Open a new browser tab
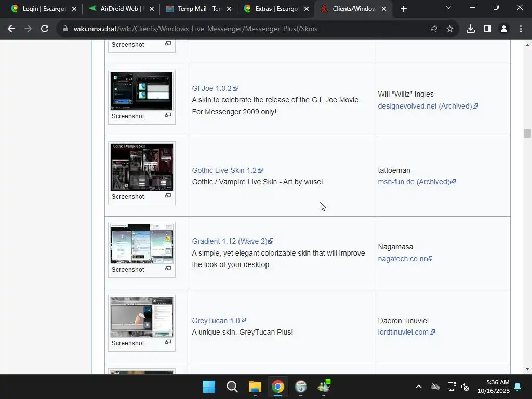The image size is (532, 399). 403,9
